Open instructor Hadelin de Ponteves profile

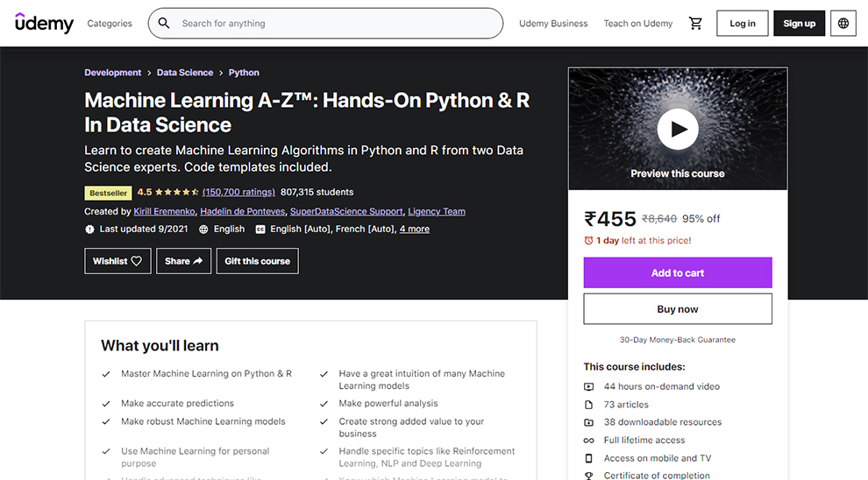[x=243, y=211]
